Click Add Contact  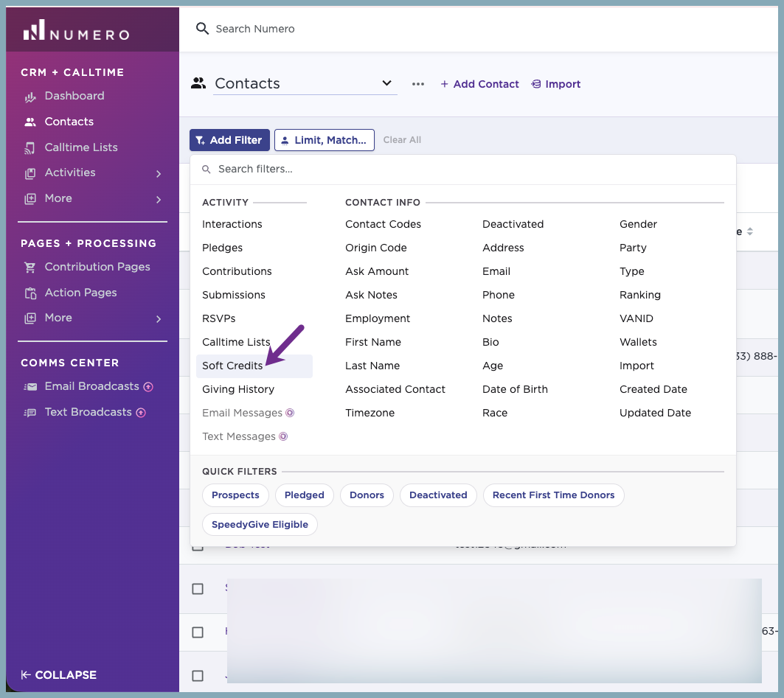[479, 84]
